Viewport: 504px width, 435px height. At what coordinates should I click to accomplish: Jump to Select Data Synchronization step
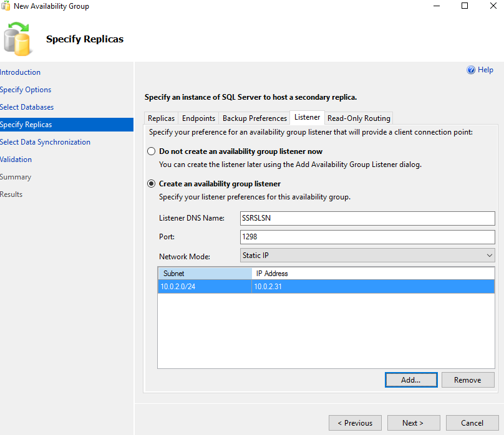(x=45, y=142)
